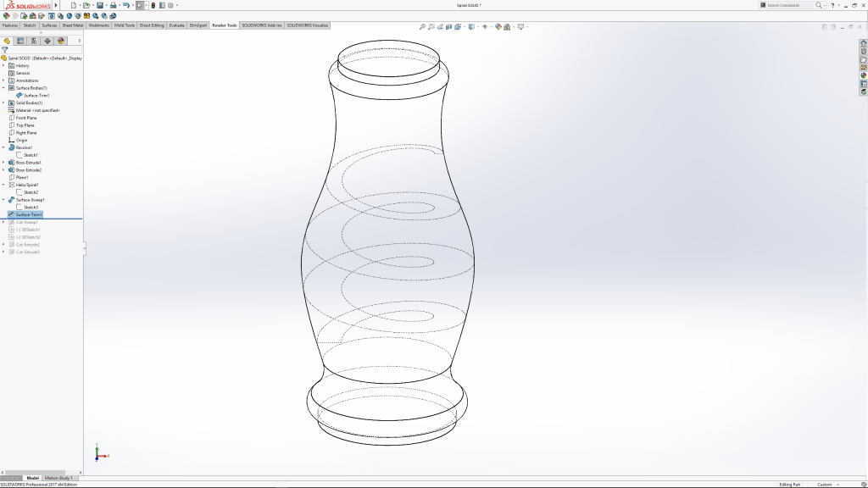The width and height of the screenshot is (868, 488).
Task: Click Zoom to Fit magnifier icon
Action: point(422,26)
